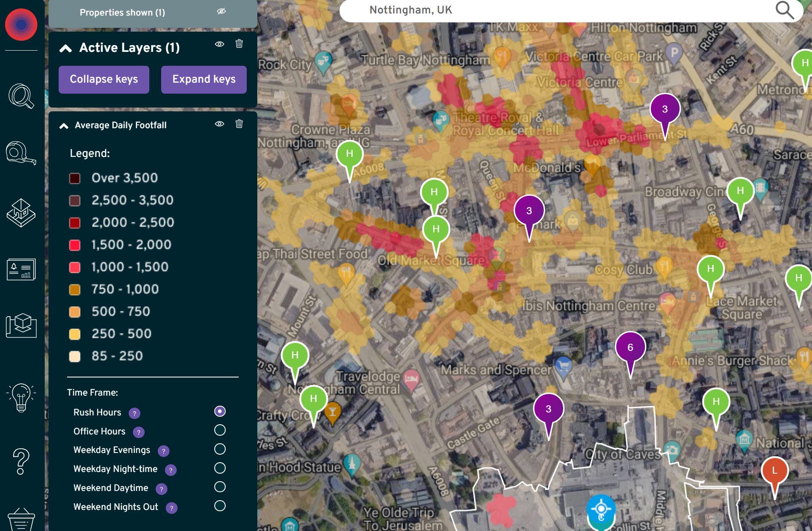Hide the Average Daily Footfall layer with its eye toggle
Image resolution: width=812 pixels, height=531 pixels.
(x=219, y=124)
